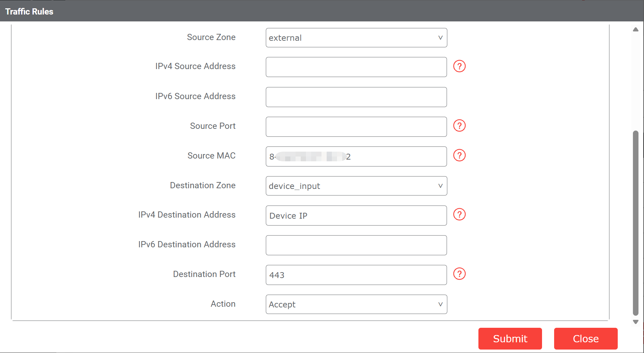644x353 pixels.
Task: Click help icon beside Source Port
Action: click(459, 126)
